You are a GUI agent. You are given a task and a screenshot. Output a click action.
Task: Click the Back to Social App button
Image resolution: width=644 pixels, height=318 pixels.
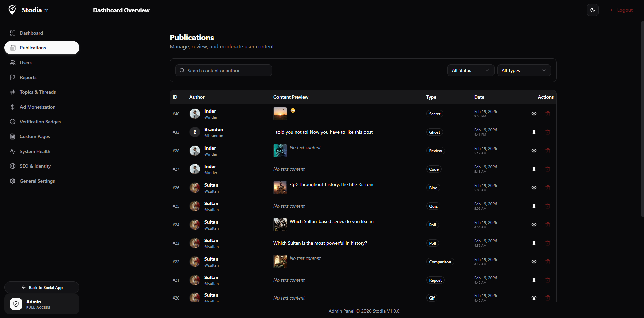point(42,287)
